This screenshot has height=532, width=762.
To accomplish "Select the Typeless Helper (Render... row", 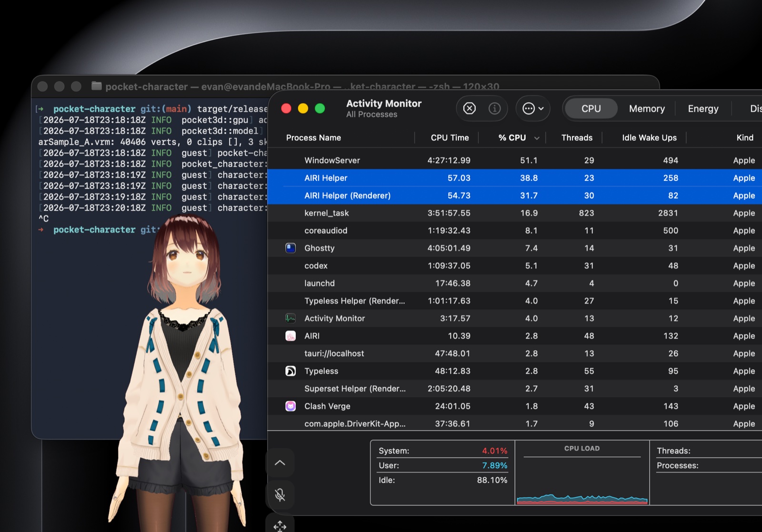I will pos(515,301).
